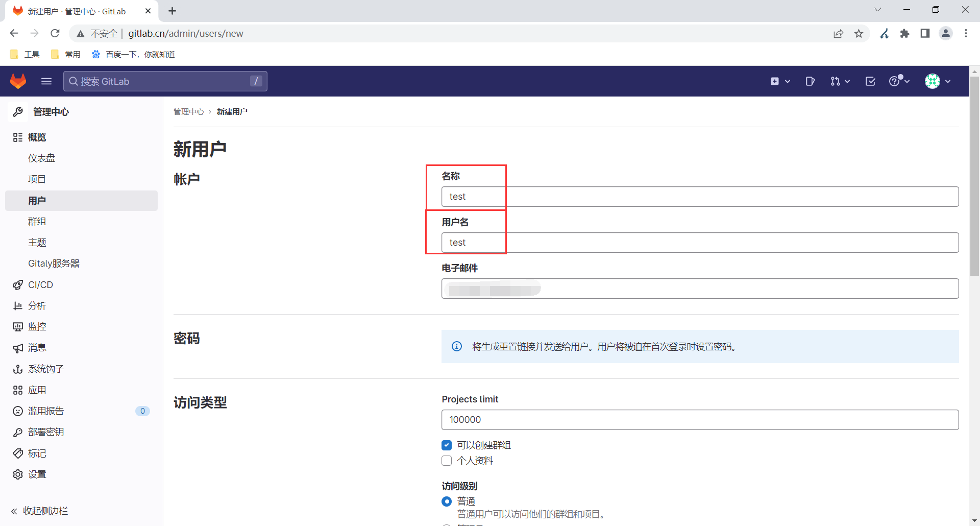Screen dimensions: 980x526
Task: Open the browser extensions puzzle icon
Action: 905,34
